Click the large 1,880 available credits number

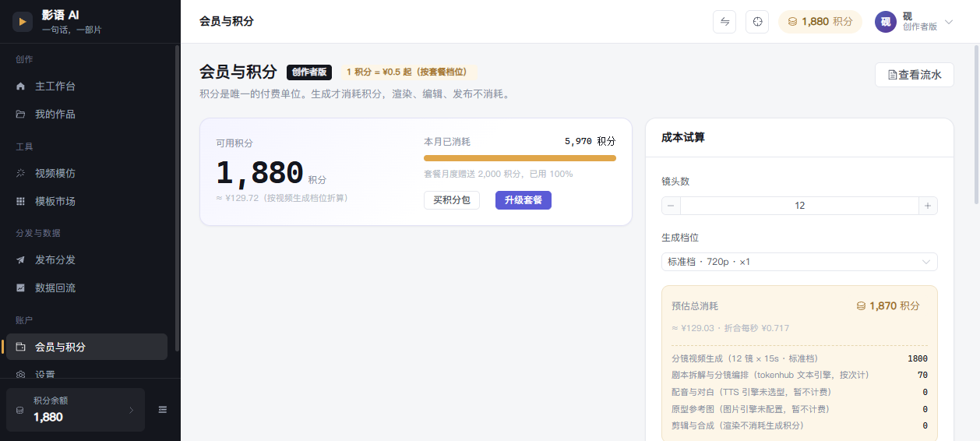click(259, 173)
